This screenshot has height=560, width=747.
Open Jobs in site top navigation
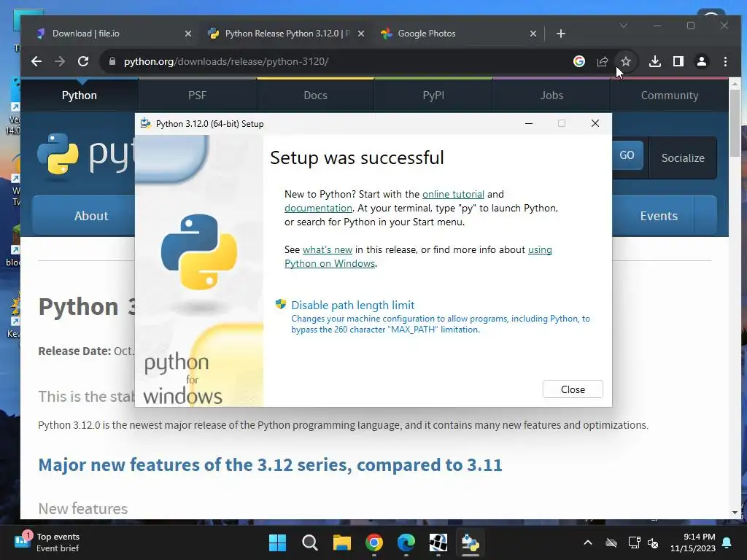coord(551,96)
